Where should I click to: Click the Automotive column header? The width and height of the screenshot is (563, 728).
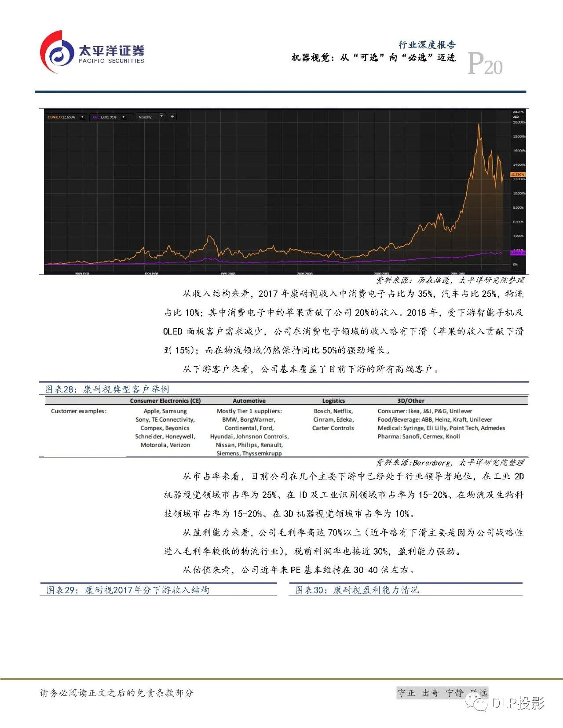[x=249, y=401]
